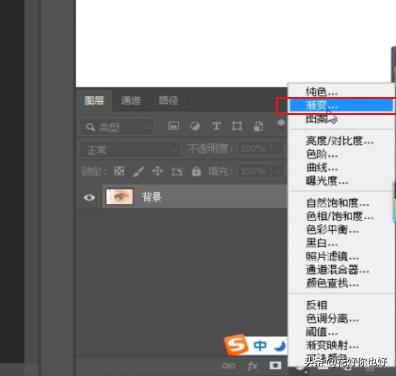This screenshot has width=396, height=376.
Task: Toggle the lock image pixels brush icon
Action: 138,171
